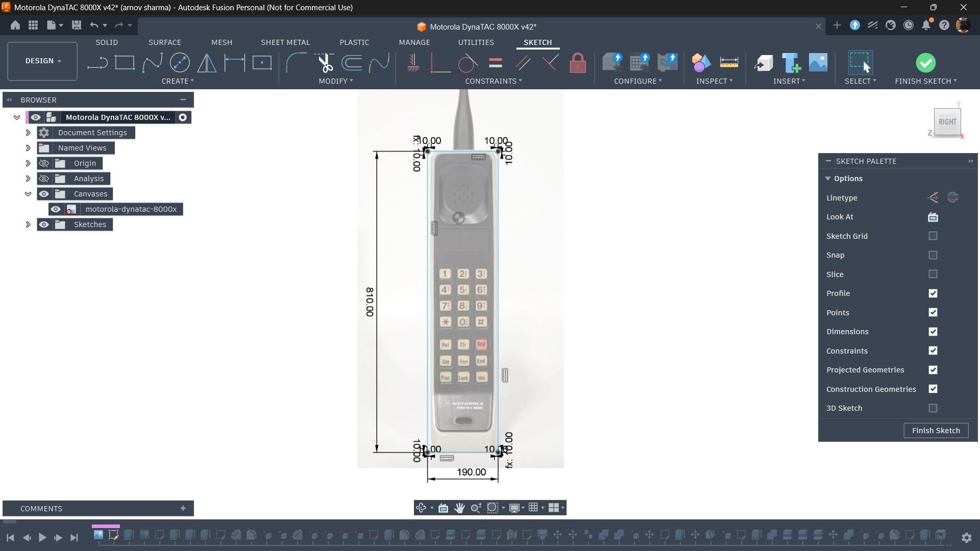
Task: Select the Sketch Dimension tool
Action: [x=235, y=63]
